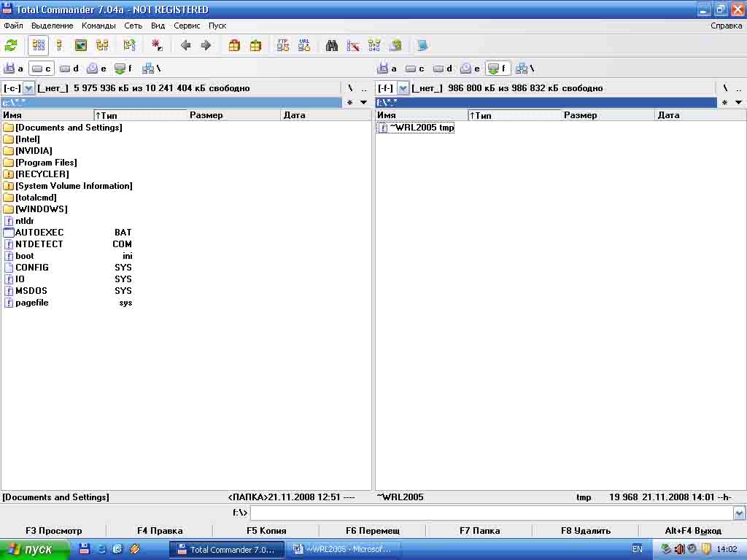The height and width of the screenshot is (560, 747).
Task: Click F6 Перемещ button
Action: (373, 531)
